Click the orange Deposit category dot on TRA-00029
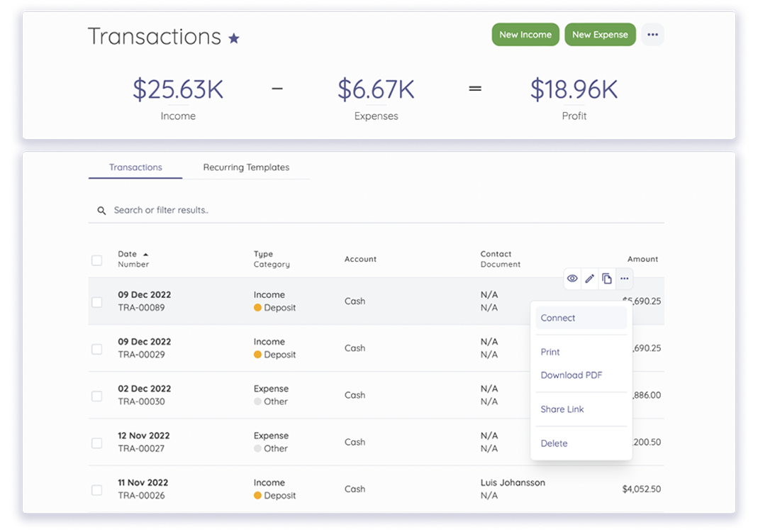 click(257, 355)
